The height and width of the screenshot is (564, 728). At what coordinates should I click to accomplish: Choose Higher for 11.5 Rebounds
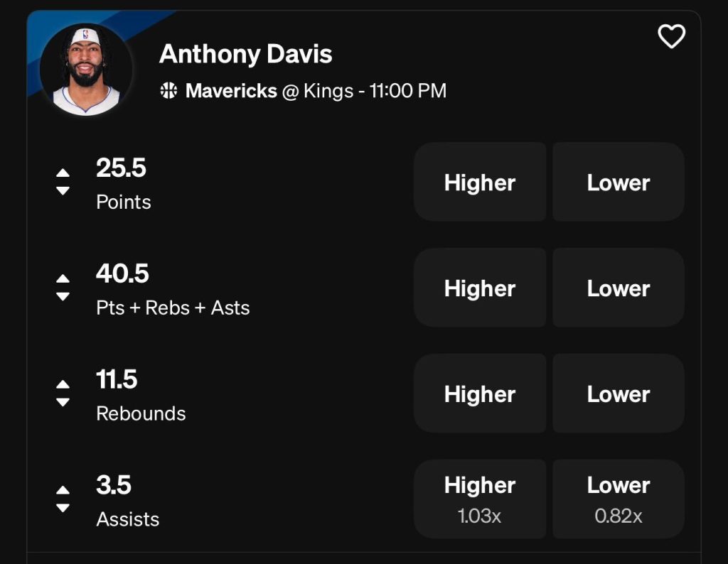click(x=480, y=394)
